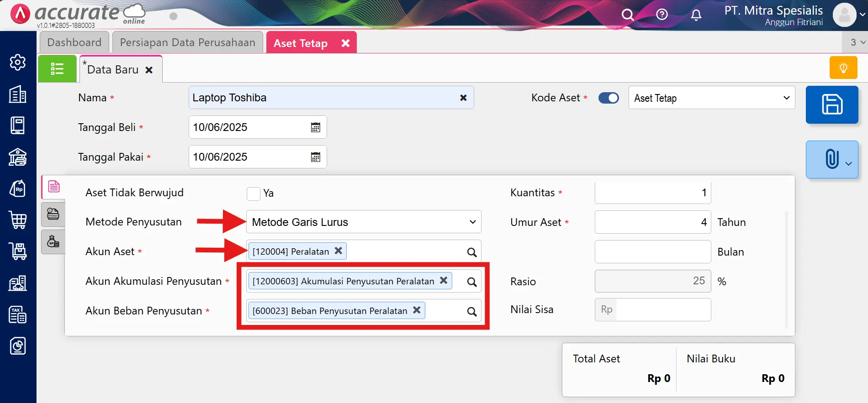Screen dimensions: 868x403
Task: Toggle the Kode Aset automatic switch
Action: pos(609,98)
